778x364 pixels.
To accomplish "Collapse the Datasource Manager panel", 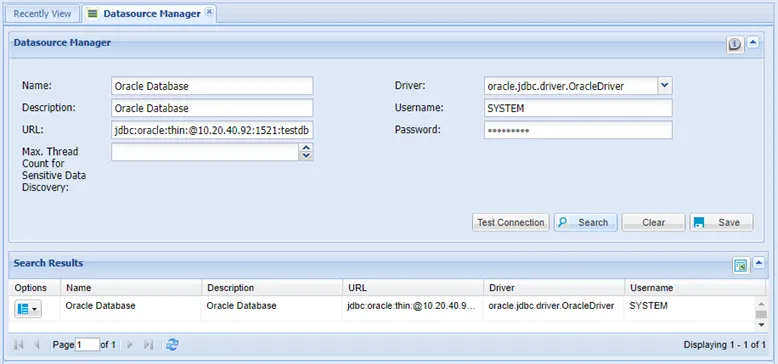I will [x=753, y=43].
